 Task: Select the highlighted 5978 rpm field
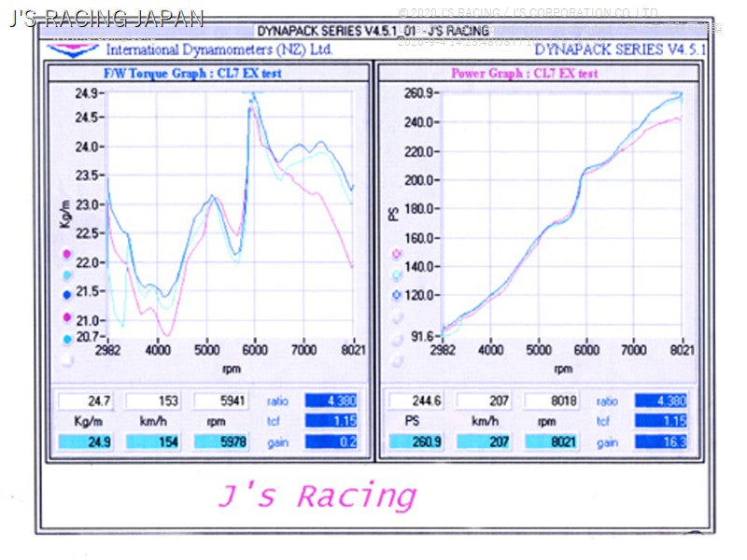[220, 441]
